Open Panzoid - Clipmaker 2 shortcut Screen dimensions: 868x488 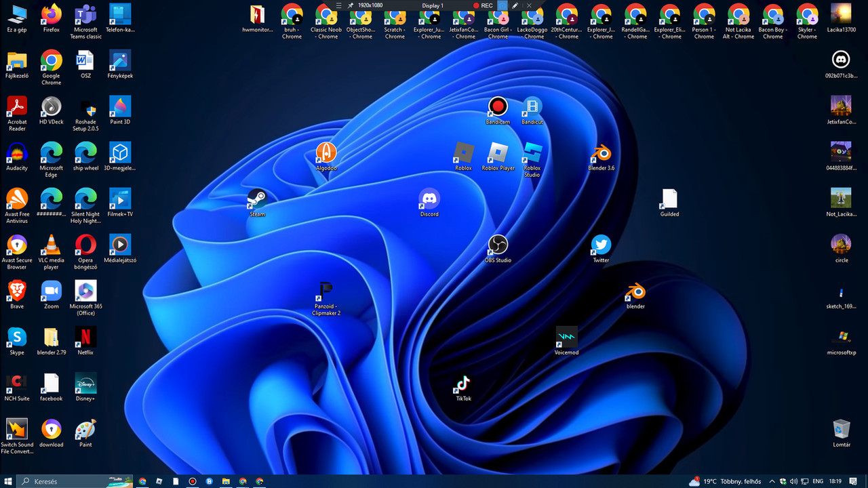(x=326, y=298)
